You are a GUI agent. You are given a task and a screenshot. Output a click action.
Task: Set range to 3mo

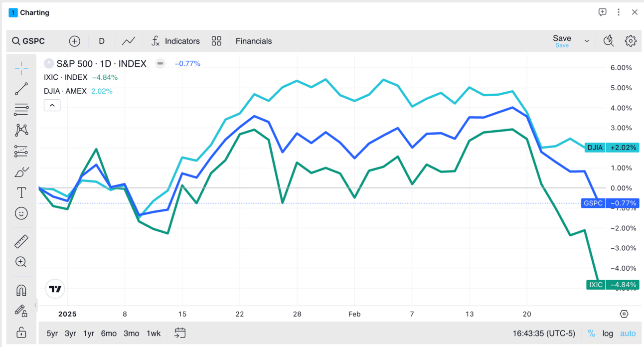click(131, 334)
